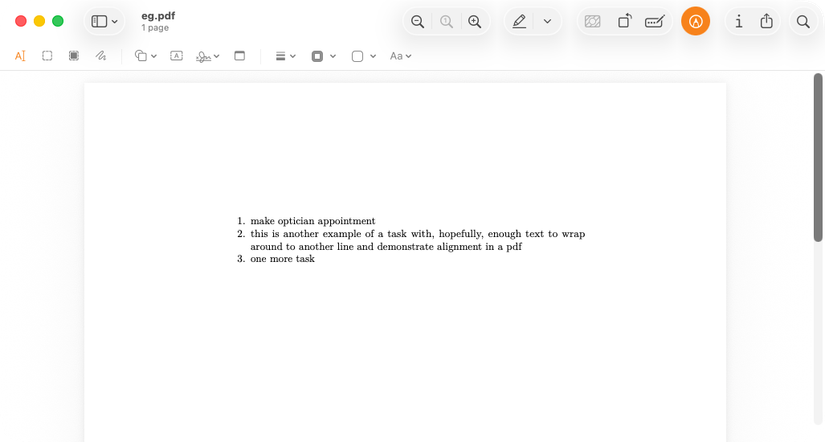Click the zoom out magnifier icon
This screenshot has height=442, width=825.
(x=418, y=21)
